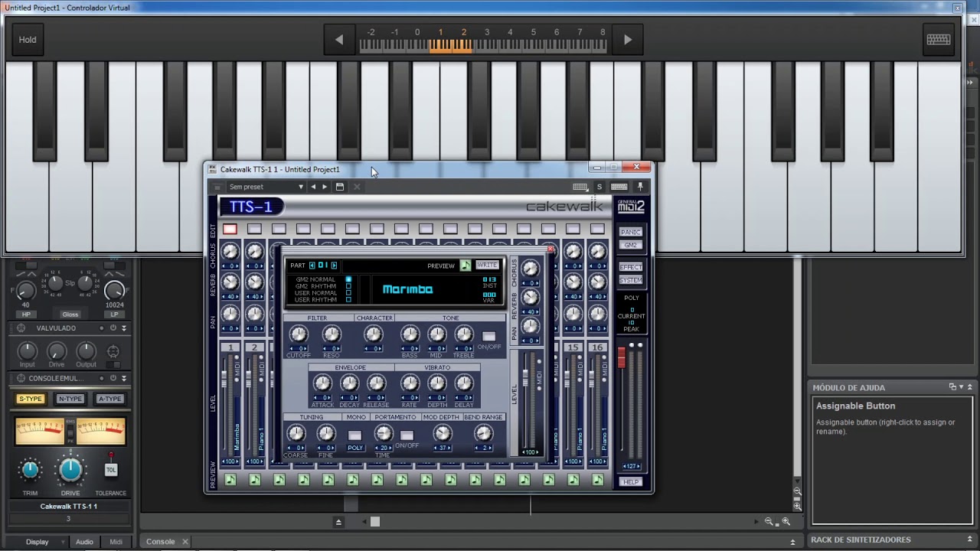Open TTS-1 plugin menu icon left of preset

tap(217, 187)
